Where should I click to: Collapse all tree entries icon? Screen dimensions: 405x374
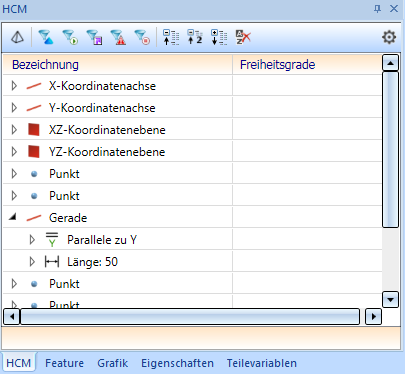(x=171, y=37)
